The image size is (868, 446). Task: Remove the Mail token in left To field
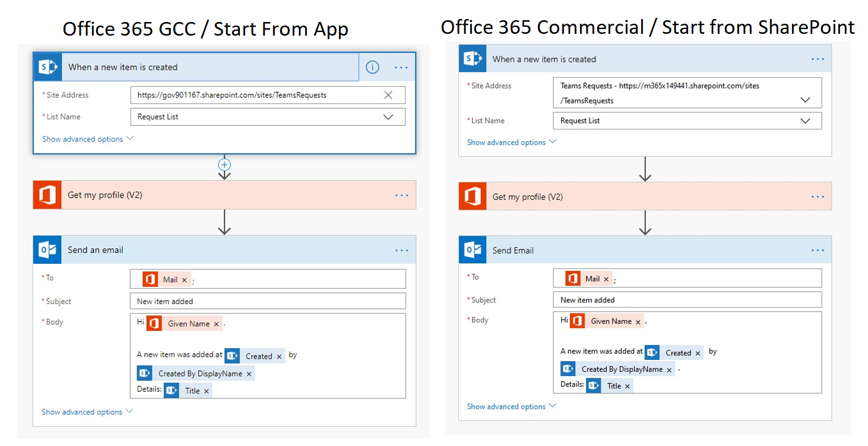point(185,280)
